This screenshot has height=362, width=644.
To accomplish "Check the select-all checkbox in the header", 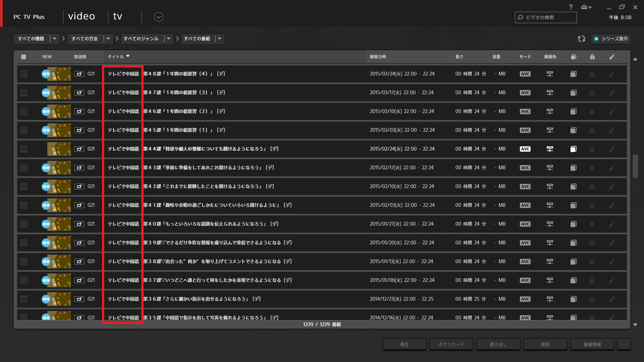I will click(x=24, y=56).
